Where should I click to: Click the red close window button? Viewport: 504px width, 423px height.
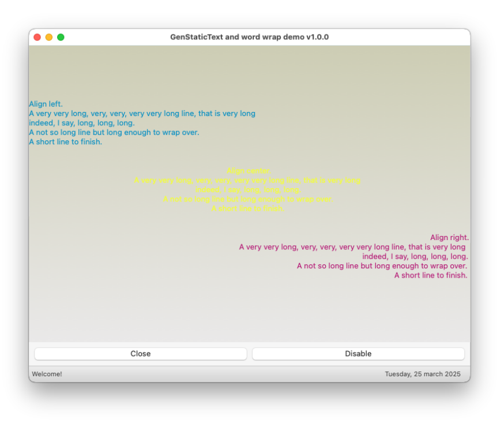tap(37, 37)
